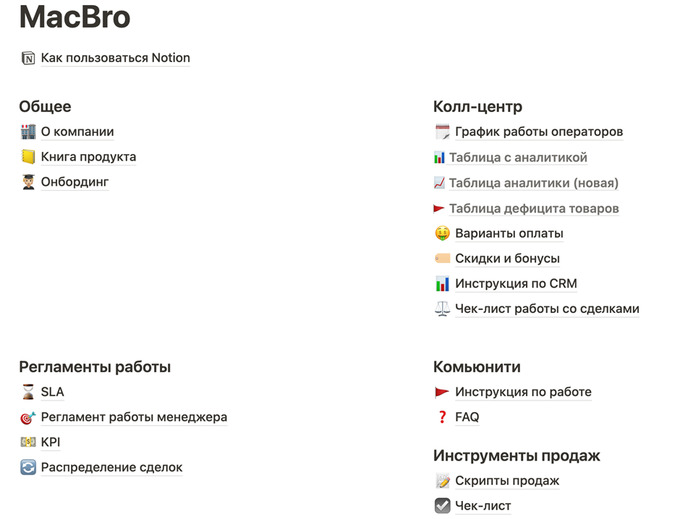Viewport: 680px width, 519px height.
Task: Open the KPI page link
Action: tap(51, 442)
